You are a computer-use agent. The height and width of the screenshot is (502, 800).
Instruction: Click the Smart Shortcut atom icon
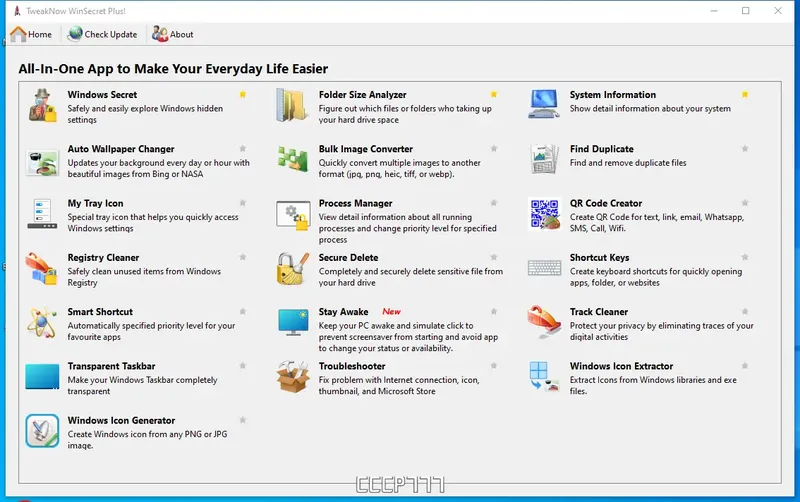click(42, 323)
